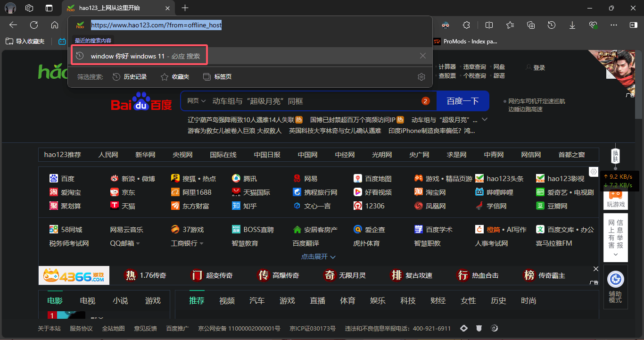Go back with the back arrow
Image resolution: width=644 pixels, height=340 pixels.
pyautogui.click(x=13, y=25)
